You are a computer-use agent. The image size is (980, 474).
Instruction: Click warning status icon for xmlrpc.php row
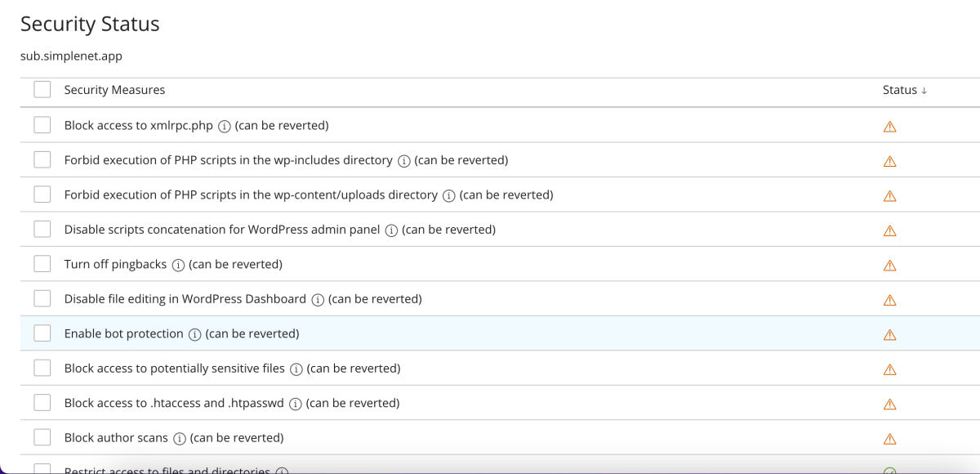click(890, 127)
